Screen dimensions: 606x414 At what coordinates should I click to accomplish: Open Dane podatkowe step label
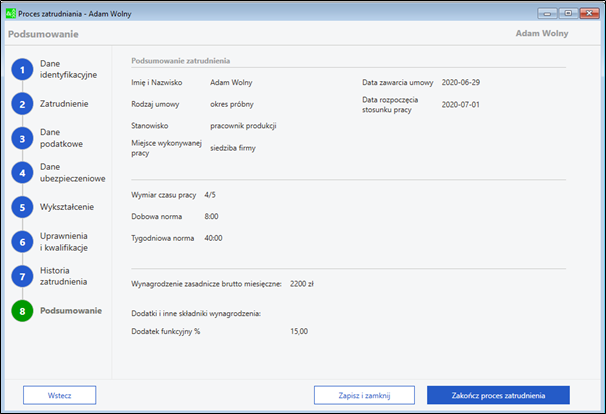(61, 138)
